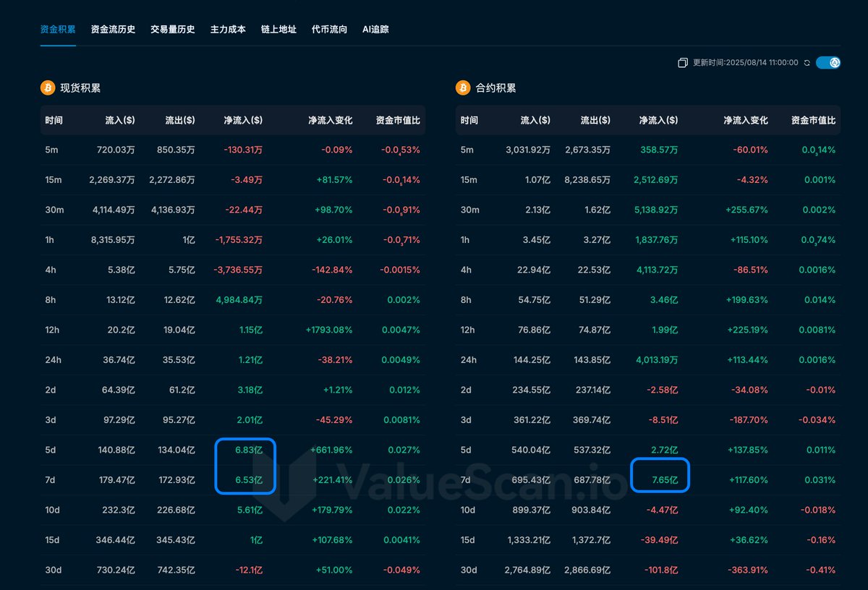Click the contract 7d net inflow 7.65亿
Screen dimensions: 868x590
[665, 479]
